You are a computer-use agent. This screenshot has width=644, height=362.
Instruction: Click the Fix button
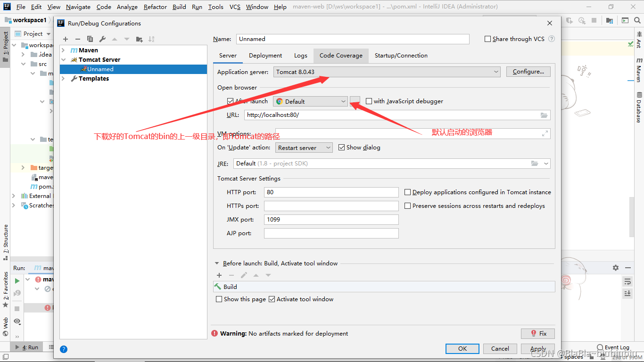click(x=538, y=333)
